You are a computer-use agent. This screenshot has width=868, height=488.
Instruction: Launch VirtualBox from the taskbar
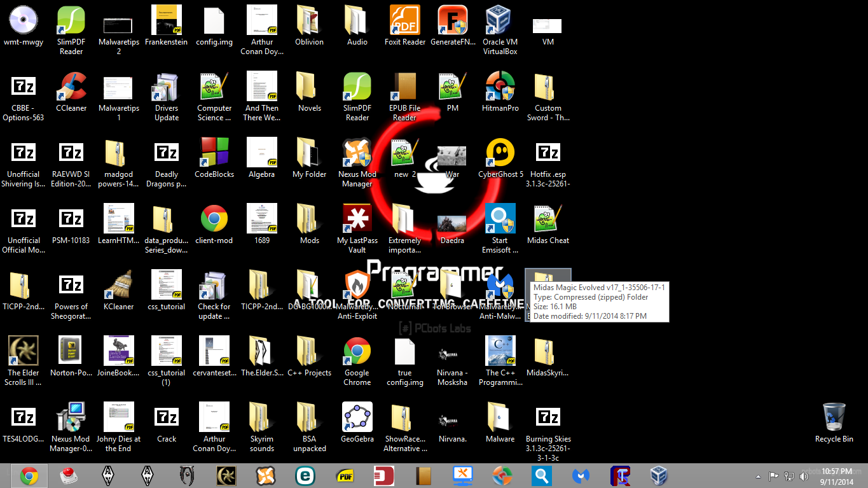[659, 475]
